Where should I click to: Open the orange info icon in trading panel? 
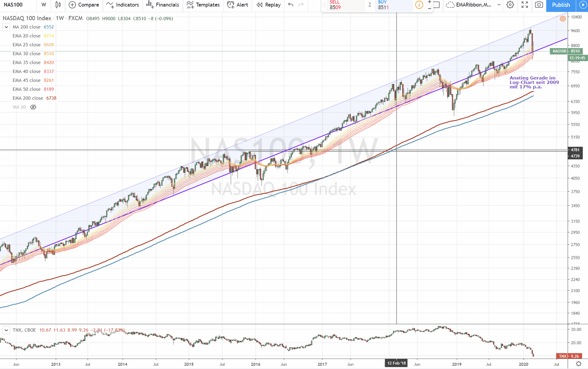click(x=419, y=5)
